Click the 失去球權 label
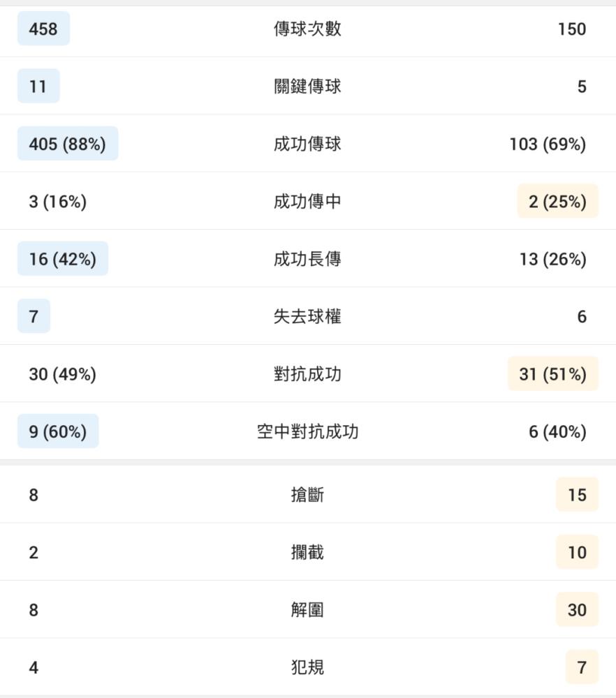Screen dimensions: 616x698 point(307,316)
